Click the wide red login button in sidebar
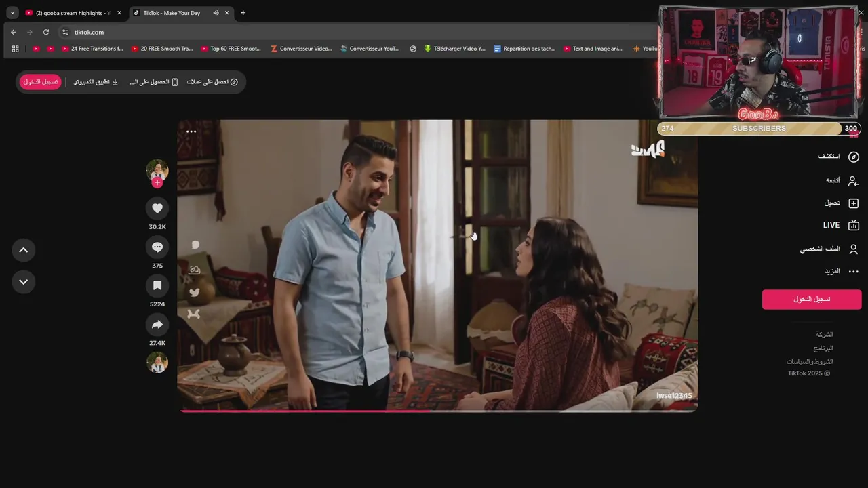 (x=812, y=299)
